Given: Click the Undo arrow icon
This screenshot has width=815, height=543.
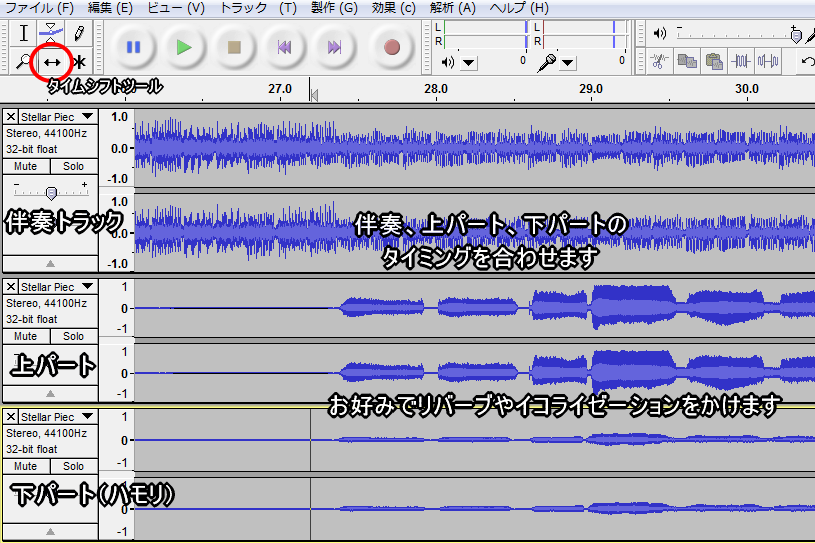Looking at the screenshot, I should click(807, 61).
